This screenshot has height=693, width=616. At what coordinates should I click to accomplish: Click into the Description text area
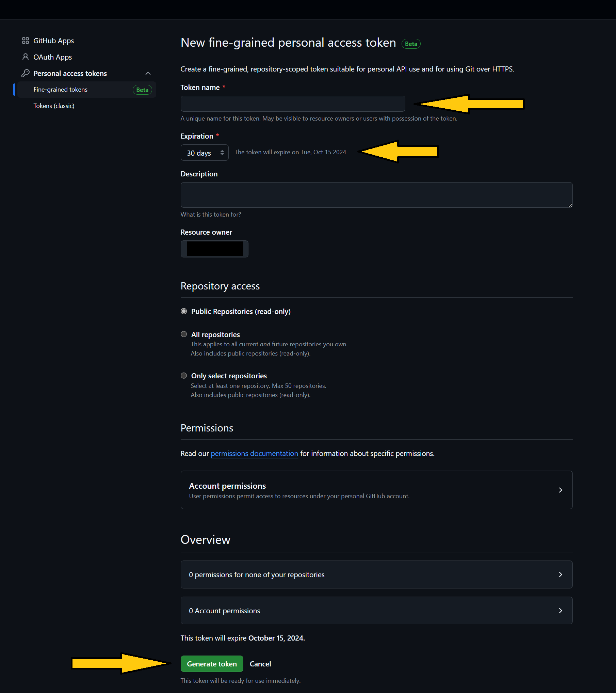tap(376, 195)
